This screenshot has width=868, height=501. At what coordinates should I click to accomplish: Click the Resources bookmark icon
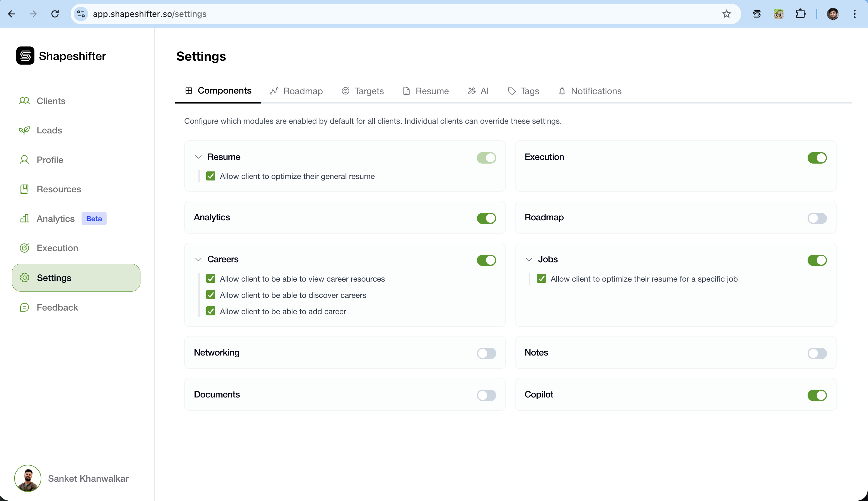(x=24, y=189)
